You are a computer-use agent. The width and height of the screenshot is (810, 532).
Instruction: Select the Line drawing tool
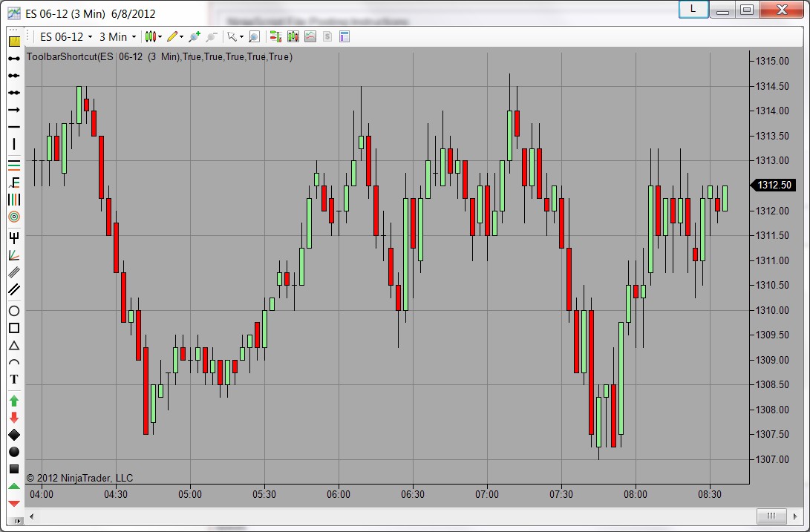[14, 59]
